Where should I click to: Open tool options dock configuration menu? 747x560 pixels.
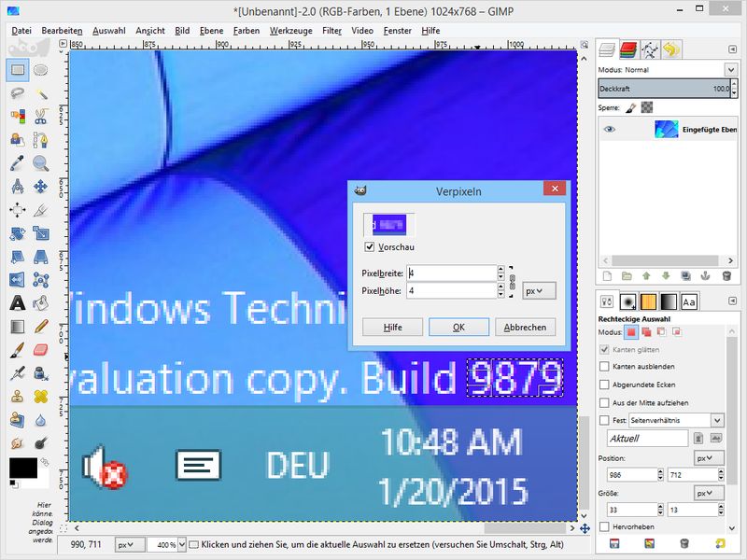point(732,301)
